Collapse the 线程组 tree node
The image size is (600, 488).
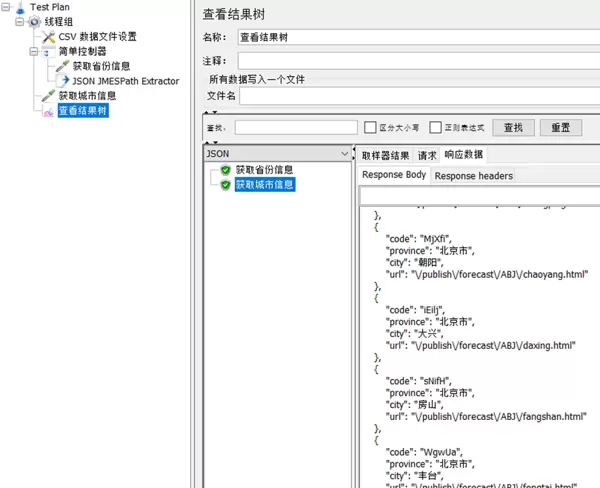tap(19, 22)
